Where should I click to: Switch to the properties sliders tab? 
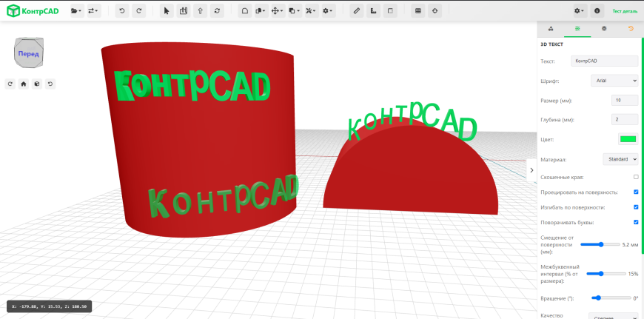point(577,29)
